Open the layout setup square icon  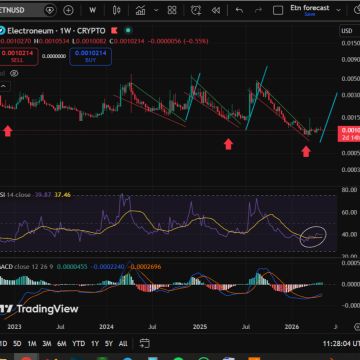point(278,10)
